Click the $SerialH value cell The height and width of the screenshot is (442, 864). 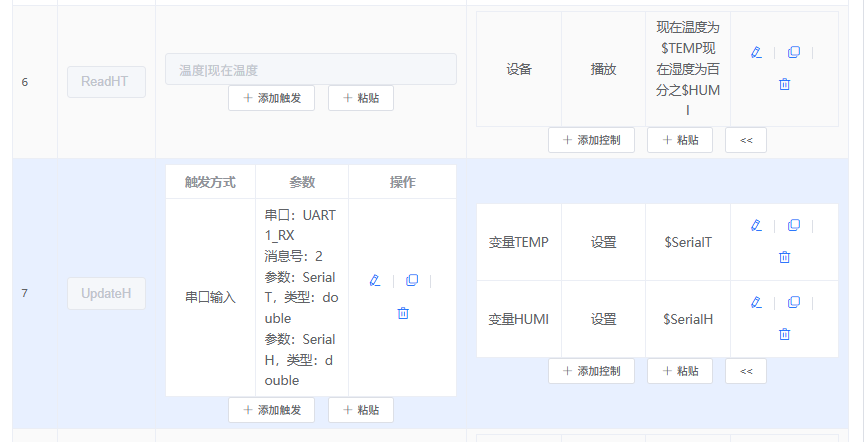pos(688,319)
